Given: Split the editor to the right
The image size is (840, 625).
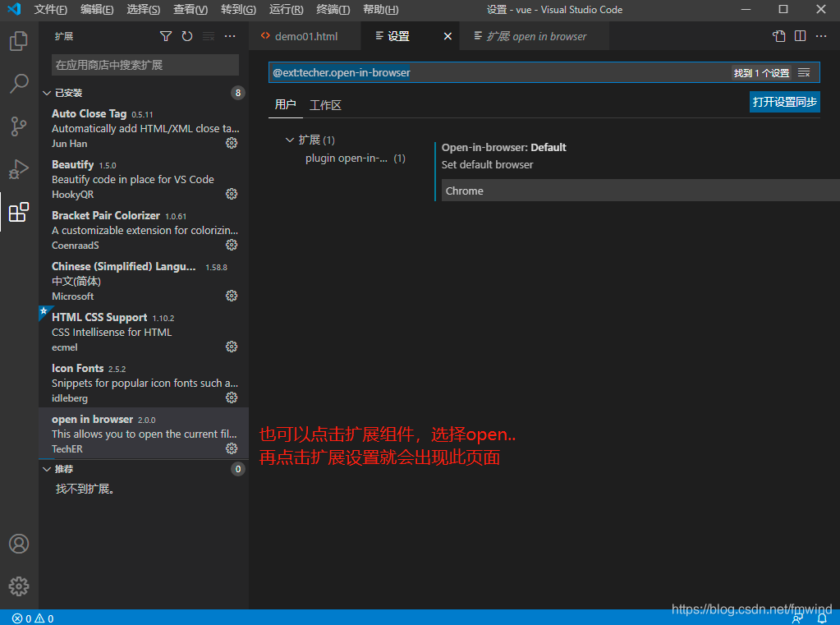Looking at the screenshot, I should [x=801, y=36].
